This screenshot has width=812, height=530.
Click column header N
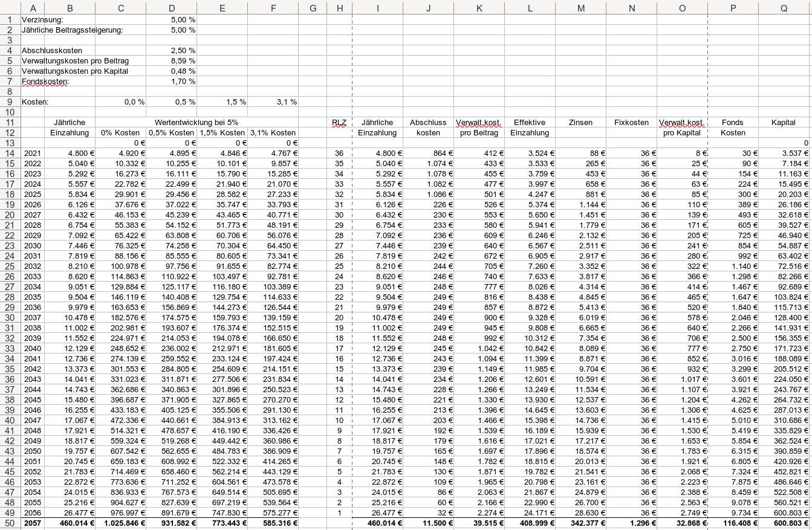pos(631,7)
